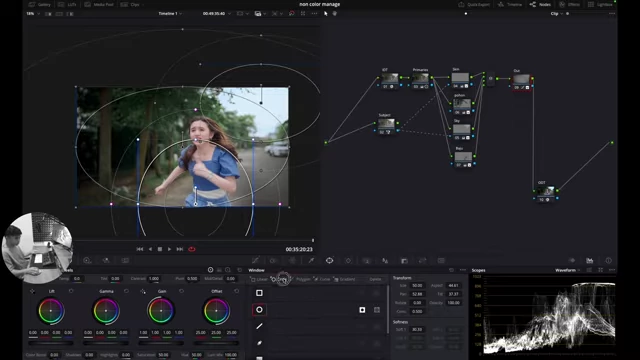The height and width of the screenshot is (360, 640).
Task: Add a Linear window
Action: coord(259,280)
